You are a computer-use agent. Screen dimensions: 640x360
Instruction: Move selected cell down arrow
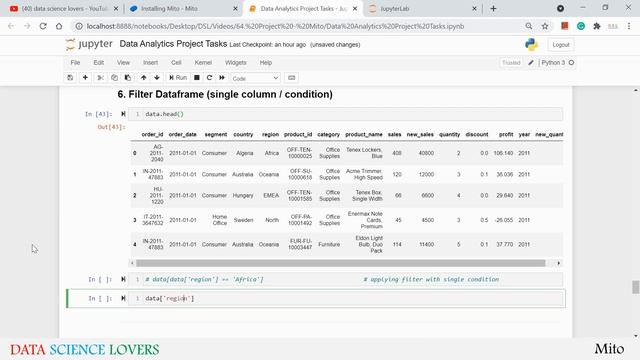(x=157, y=78)
